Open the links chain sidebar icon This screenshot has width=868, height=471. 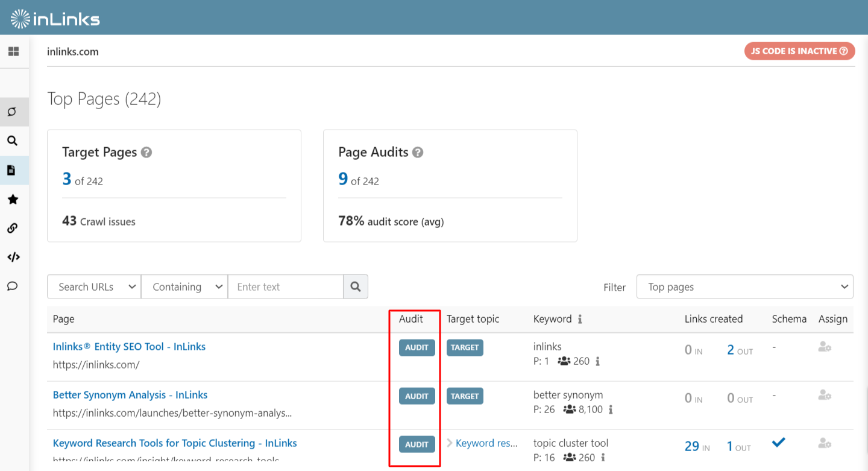[12, 228]
